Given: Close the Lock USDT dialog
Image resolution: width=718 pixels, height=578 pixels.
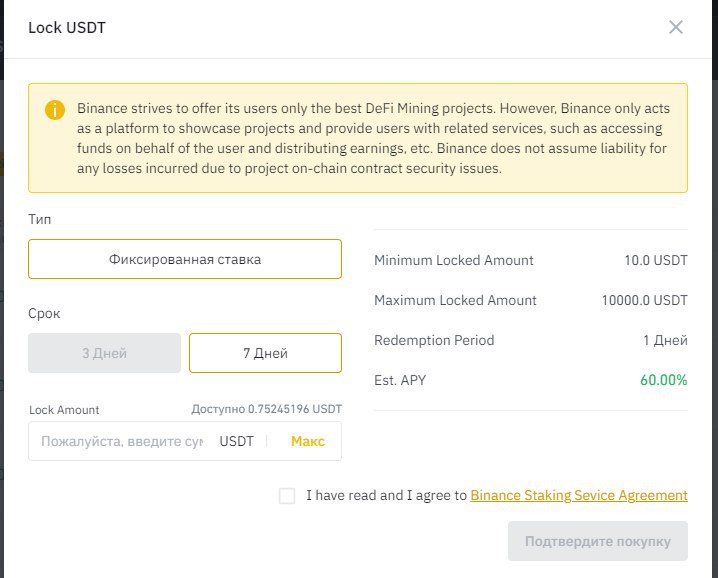Looking at the screenshot, I should click(676, 27).
